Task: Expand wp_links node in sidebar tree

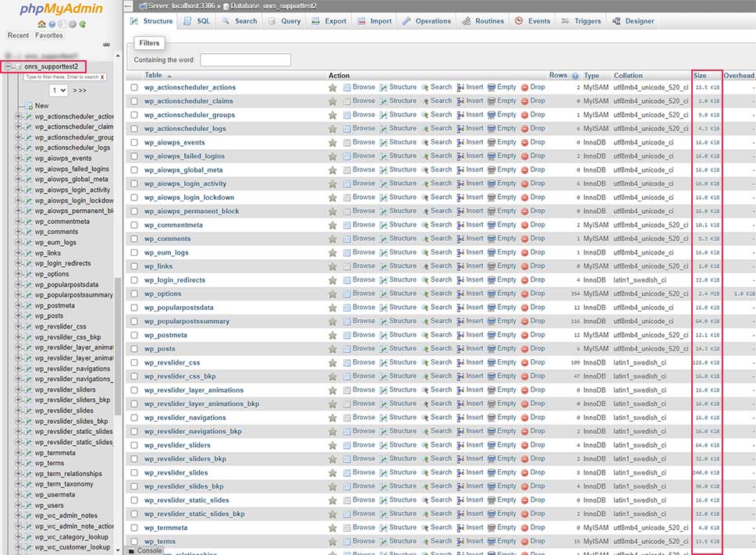Action: pos(18,253)
